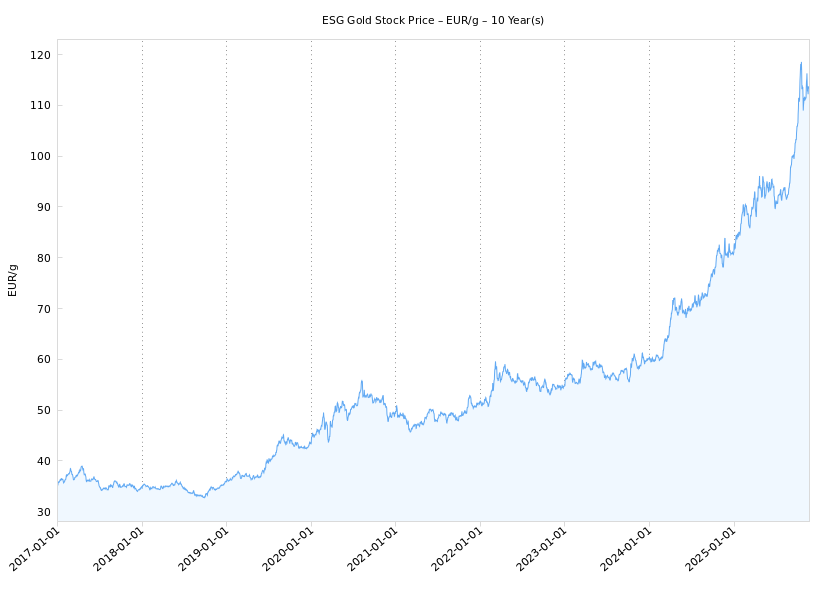This screenshot has height=600, width=830.
Task: Select the 60 y-axis tick label
Action: coord(43,360)
